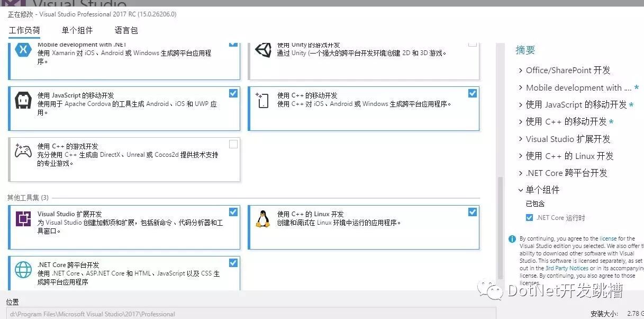Switch to 单个组件 tab
This screenshot has height=319, width=644.
(x=77, y=30)
